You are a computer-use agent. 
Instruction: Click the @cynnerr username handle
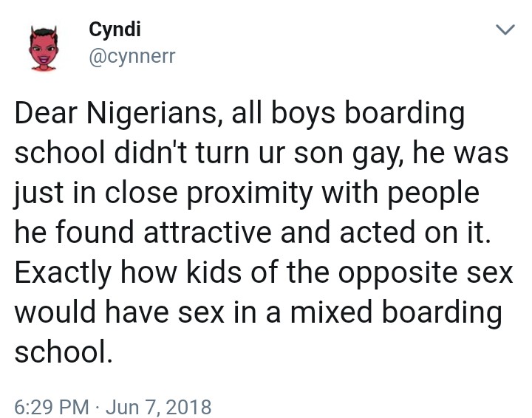(x=132, y=55)
